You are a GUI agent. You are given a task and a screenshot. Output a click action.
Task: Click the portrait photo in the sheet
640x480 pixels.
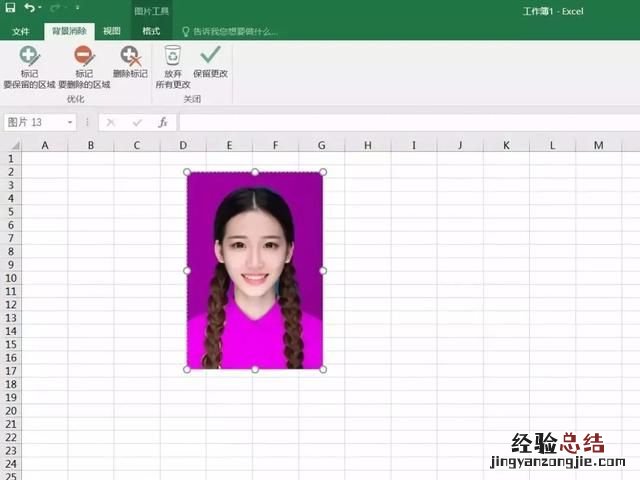tap(255, 270)
